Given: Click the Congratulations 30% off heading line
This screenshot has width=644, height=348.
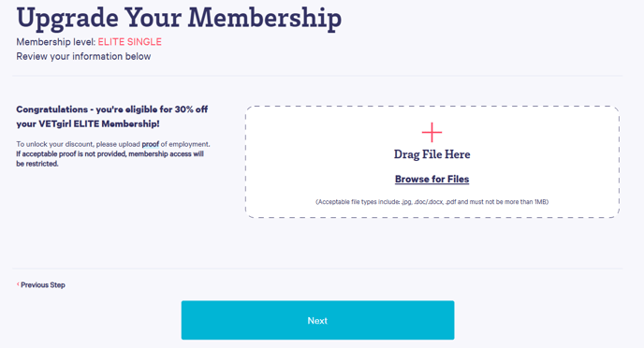Looking at the screenshot, I should pyautogui.click(x=111, y=109).
